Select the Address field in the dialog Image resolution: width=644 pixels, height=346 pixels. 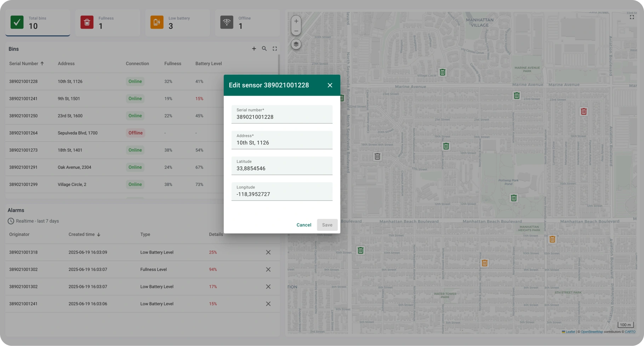click(281, 142)
